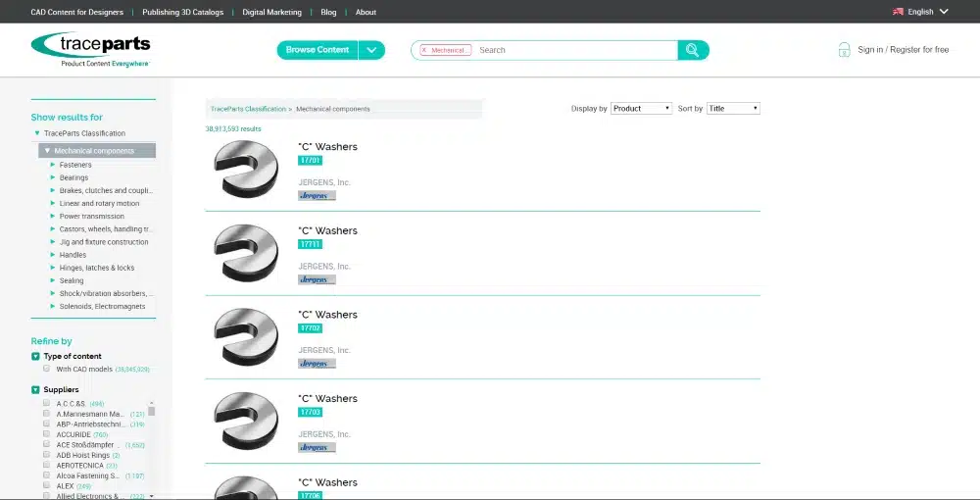Check the ADB Hoist Rings box

click(46, 454)
